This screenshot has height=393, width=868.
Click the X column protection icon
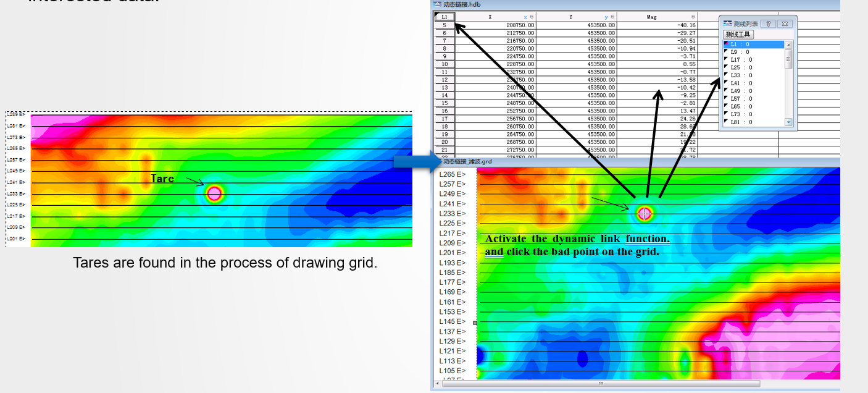[x=532, y=17]
